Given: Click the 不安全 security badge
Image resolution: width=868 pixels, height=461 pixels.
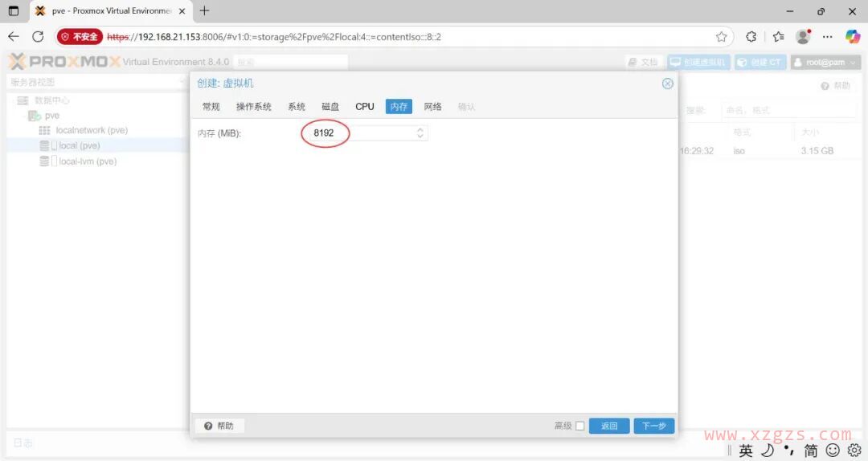Looking at the screenshot, I should (x=80, y=36).
